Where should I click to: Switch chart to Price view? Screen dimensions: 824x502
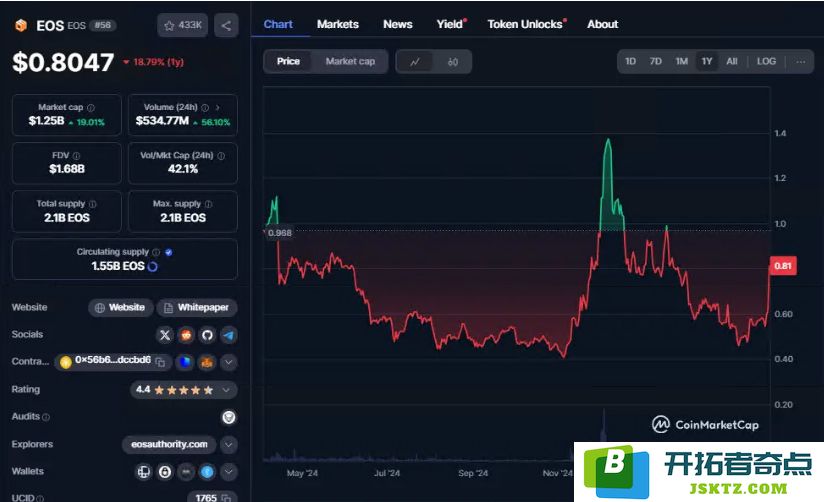[x=288, y=62]
